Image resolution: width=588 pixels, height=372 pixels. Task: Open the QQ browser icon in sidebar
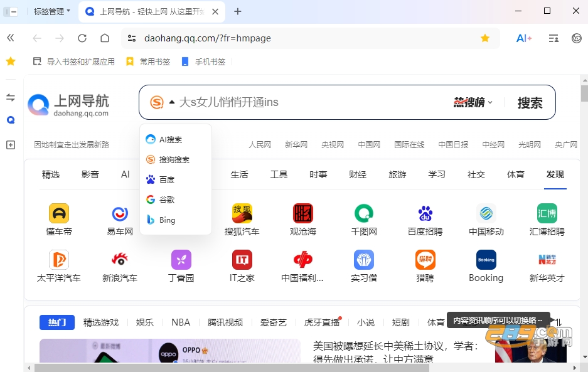pos(11,120)
